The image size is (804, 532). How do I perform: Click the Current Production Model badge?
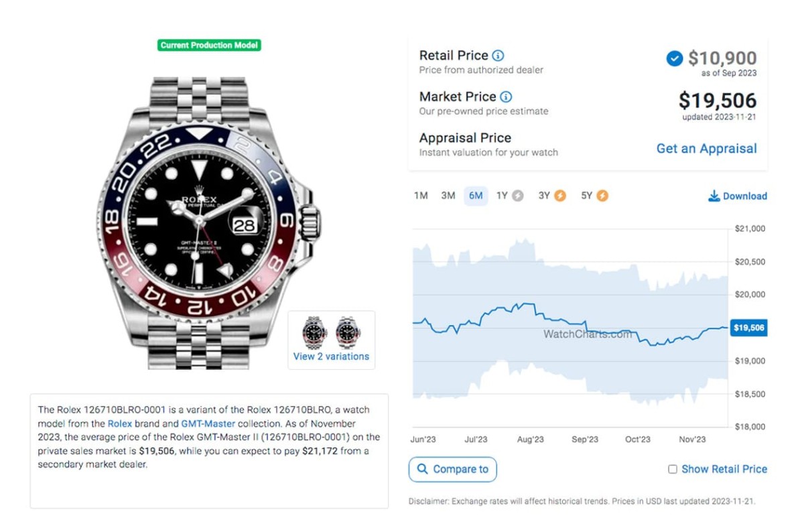(209, 46)
